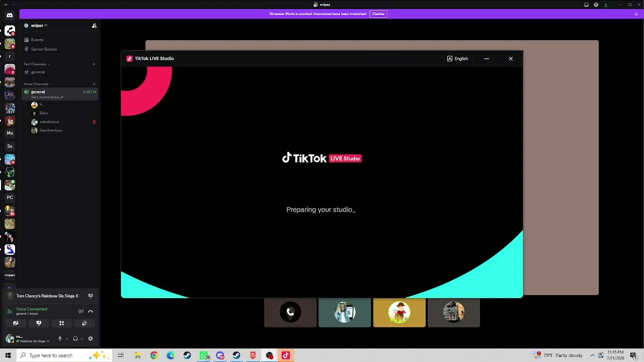Select the rightmost participant tile

point(454,313)
